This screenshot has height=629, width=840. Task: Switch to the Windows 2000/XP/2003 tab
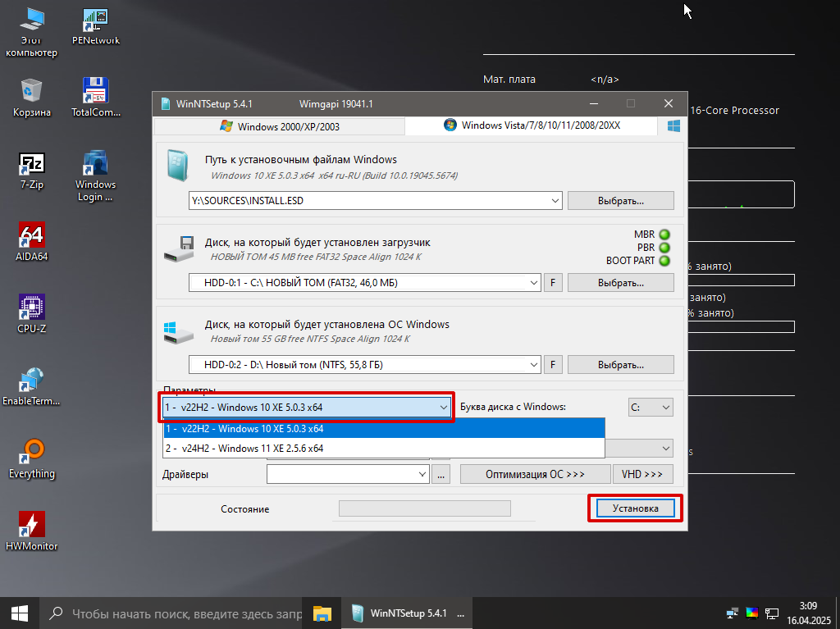(280, 126)
